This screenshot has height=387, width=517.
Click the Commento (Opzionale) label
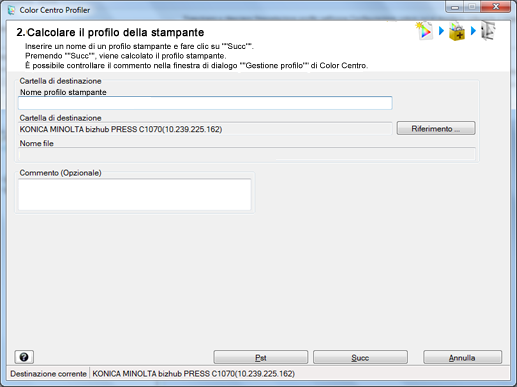[x=60, y=173]
